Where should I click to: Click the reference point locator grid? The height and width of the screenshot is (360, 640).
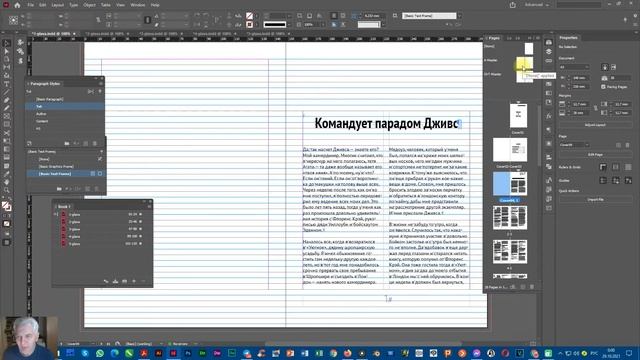coord(13,20)
